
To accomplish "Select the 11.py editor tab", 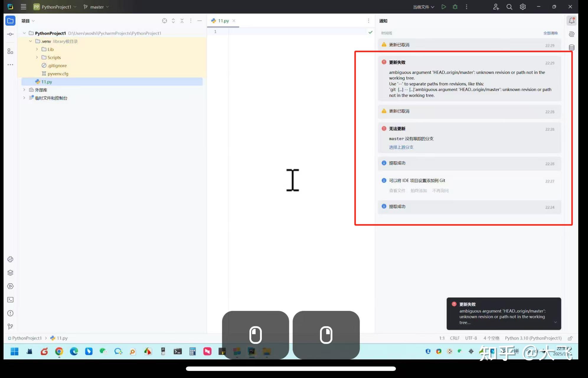I will [222, 21].
